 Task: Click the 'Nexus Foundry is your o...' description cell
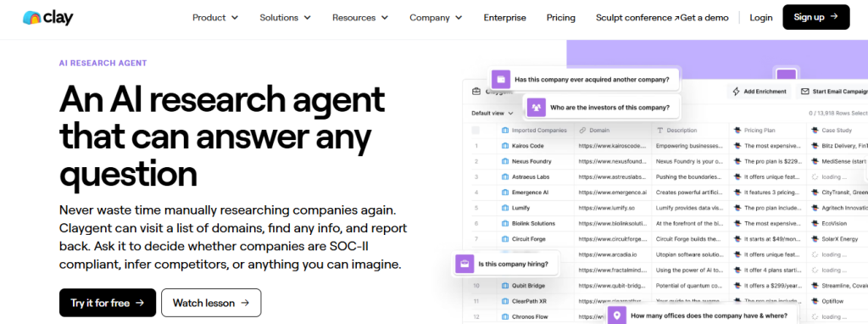pyautogui.click(x=690, y=161)
